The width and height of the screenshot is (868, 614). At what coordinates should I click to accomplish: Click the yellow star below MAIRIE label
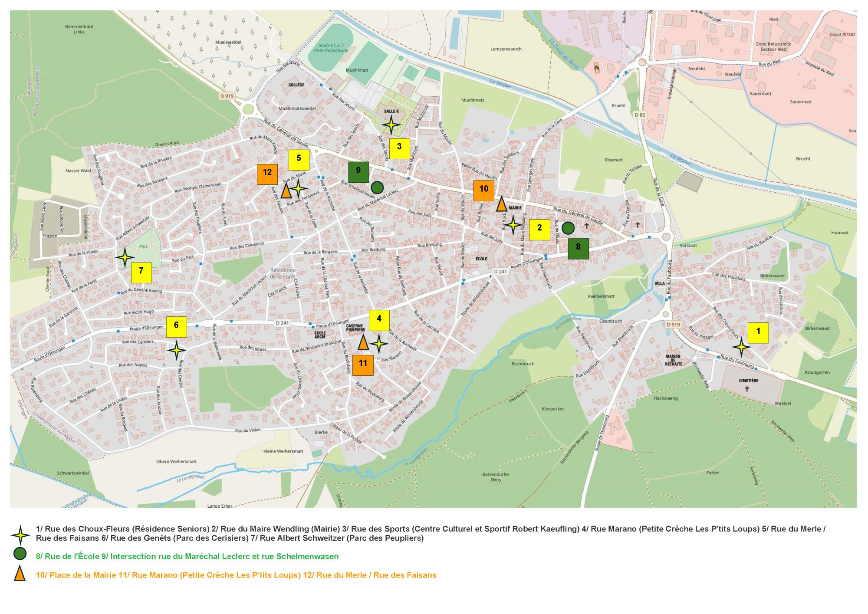coord(513,225)
